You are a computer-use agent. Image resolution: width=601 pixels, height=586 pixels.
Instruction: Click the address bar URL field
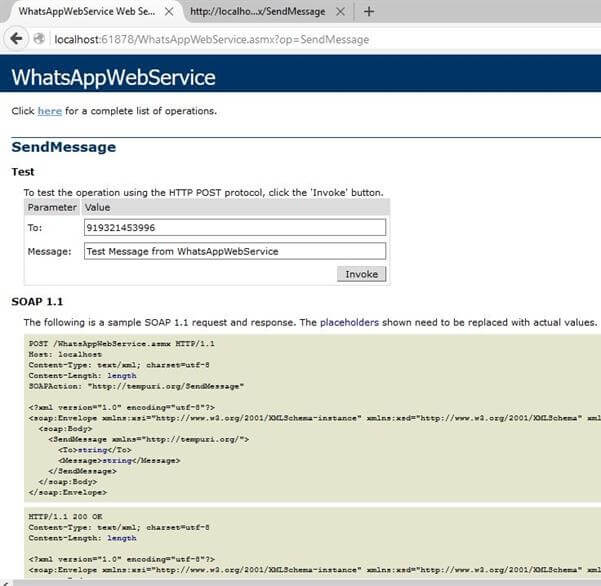pos(212,39)
